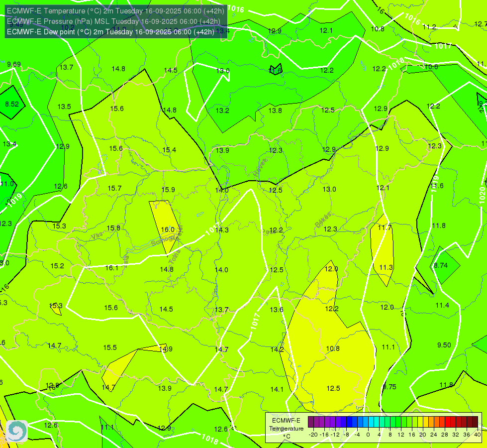Viewport: 487px width, 448px height.
Task: Click the 15.2 temperature value
Action: 57,266
